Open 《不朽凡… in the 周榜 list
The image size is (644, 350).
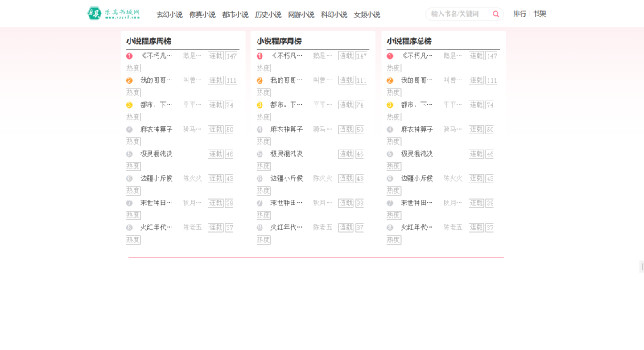click(x=156, y=56)
